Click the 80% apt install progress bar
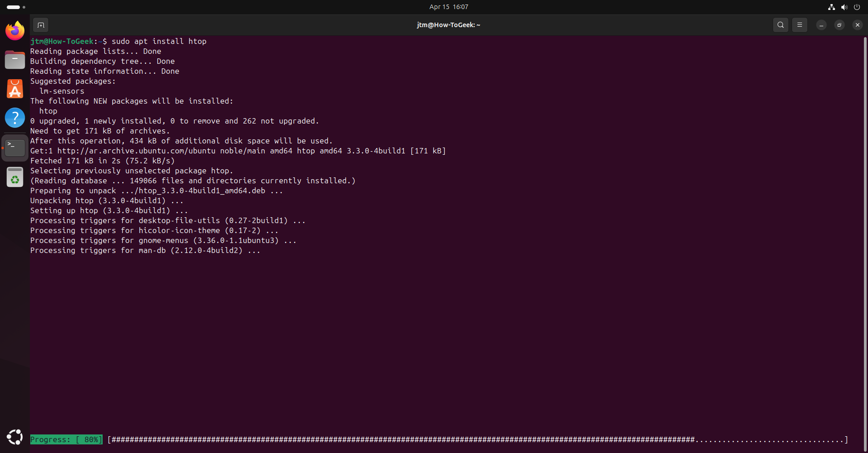The height and width of the screenshot is (453, 868). [x=66, y=439]
